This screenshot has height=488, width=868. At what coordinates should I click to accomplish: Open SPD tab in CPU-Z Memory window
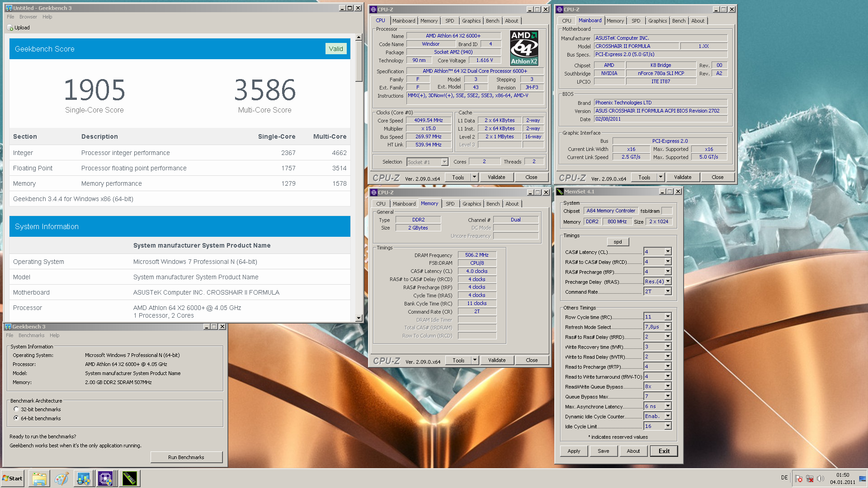[x=450, y=204]
